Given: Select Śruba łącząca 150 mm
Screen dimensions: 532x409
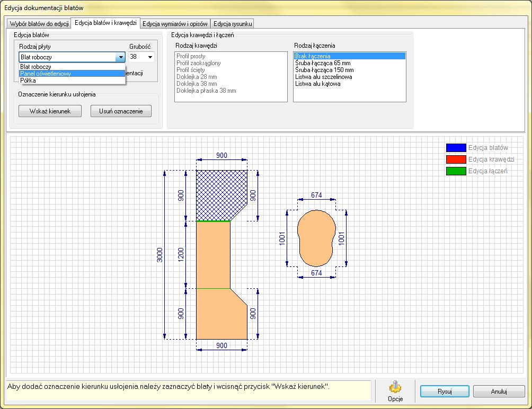Looking at the screenshot, I should pyautogui.click(x=350, y=70).
